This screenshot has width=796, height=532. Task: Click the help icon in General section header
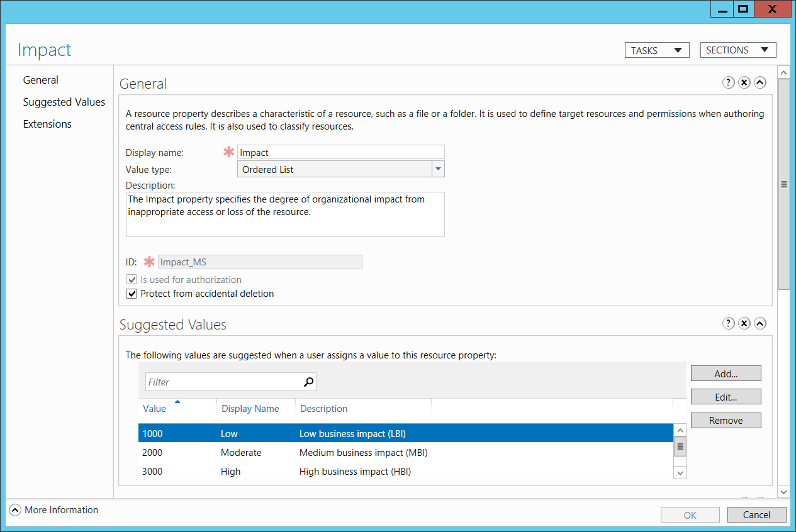[x=728, y=82]
